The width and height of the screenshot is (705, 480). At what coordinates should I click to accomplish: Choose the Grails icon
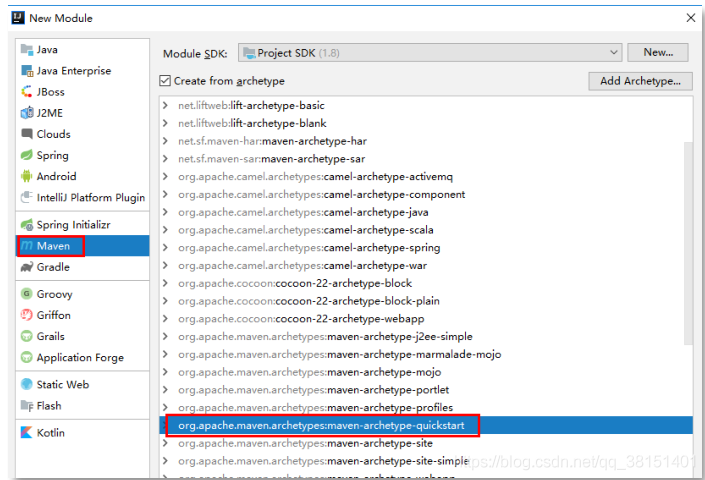click(x=27, y=336)
